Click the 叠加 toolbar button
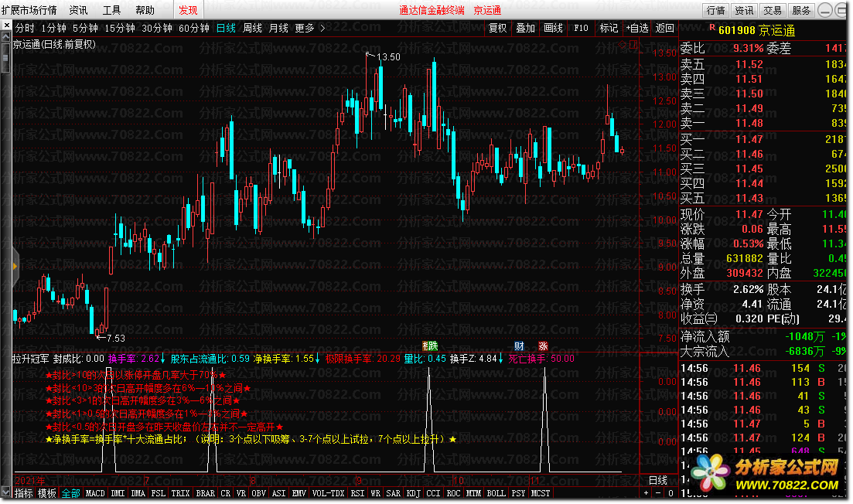The height and width of the screenshot is (504, 853). [526, 28]
